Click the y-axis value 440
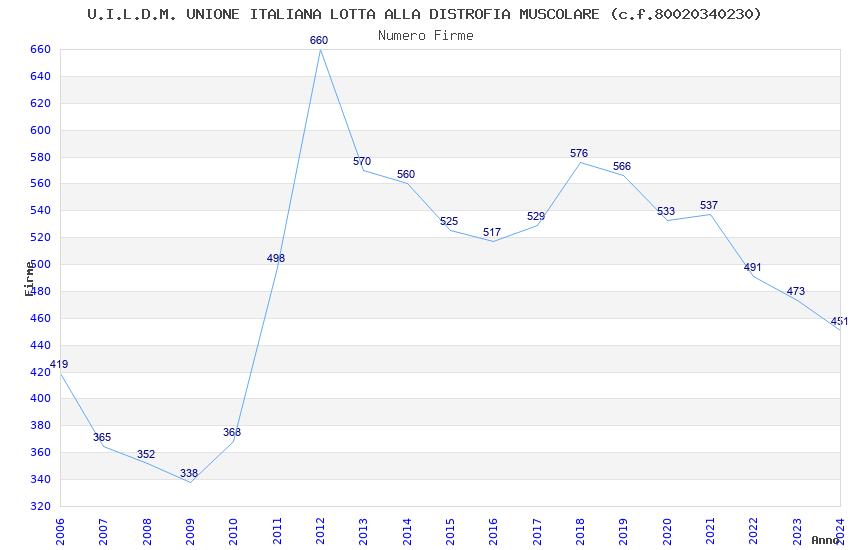850x550 pixels. [x=41, y=345]
